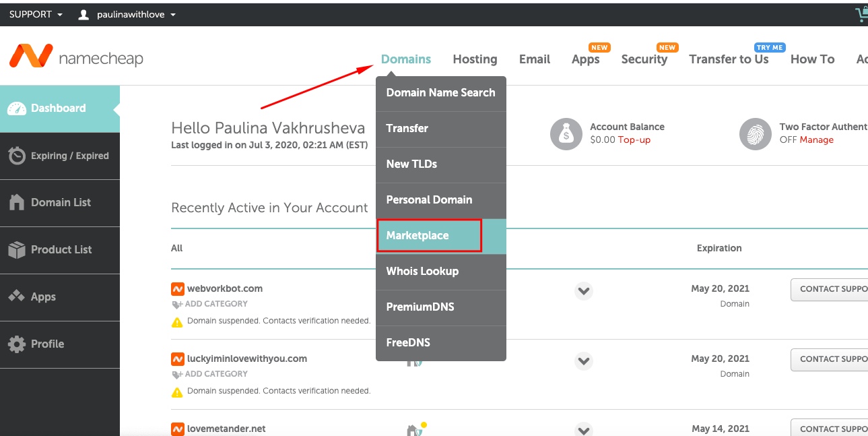Click ADD CATEGORY under luckyiminlovewithyou.com
Image resolution: width=868 pixels, height=436 pixels.
click(x=210, y=374)
